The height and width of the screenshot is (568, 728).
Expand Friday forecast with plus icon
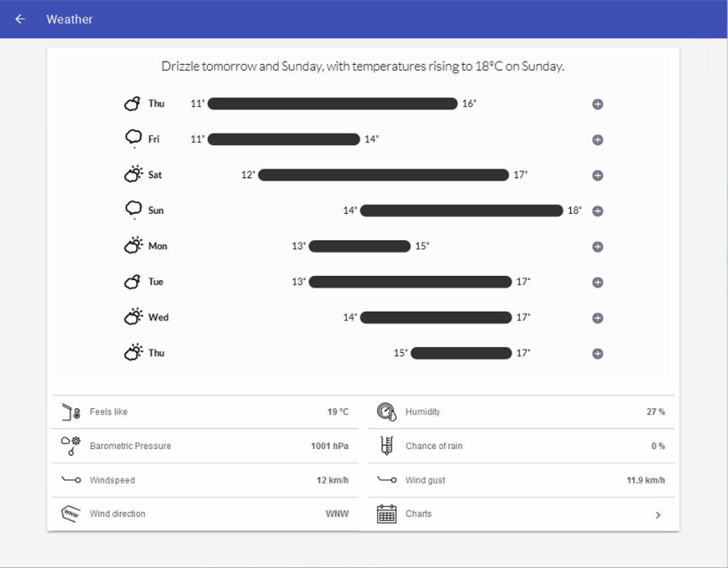click(x=597, y=140)
